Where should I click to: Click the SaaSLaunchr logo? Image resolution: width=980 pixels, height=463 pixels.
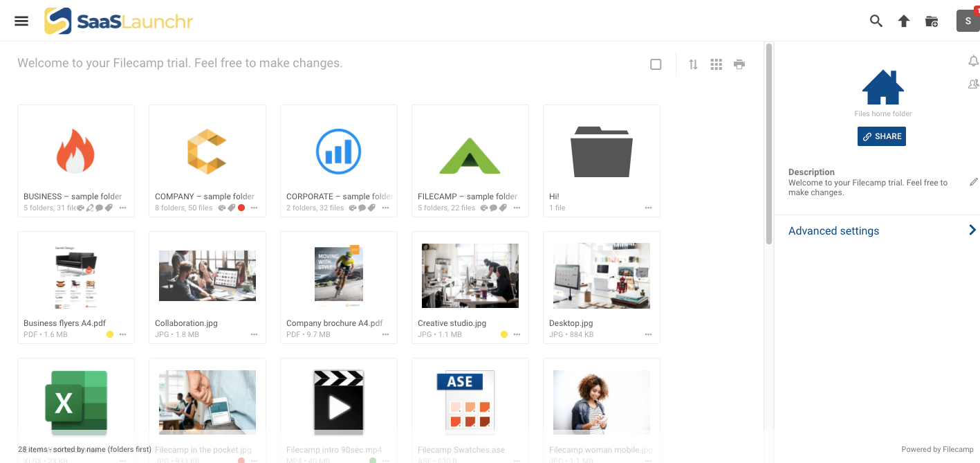pos(118,21)
